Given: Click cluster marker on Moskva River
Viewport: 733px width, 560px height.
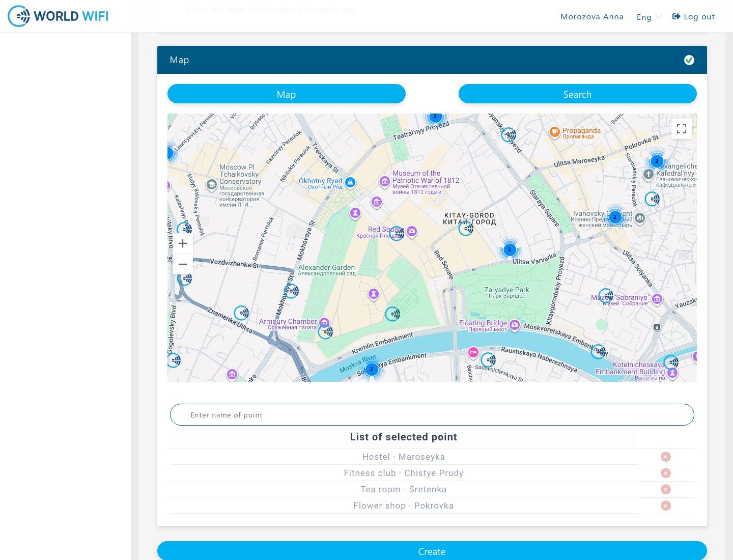Looking at the screenshot, I should click(372, 369).
